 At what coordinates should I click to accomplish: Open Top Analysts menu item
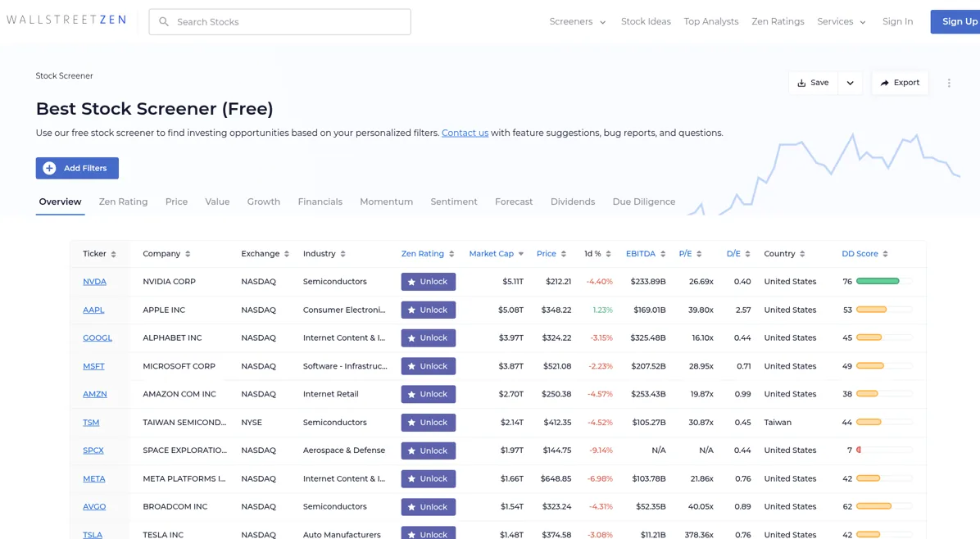click(710, 21)
